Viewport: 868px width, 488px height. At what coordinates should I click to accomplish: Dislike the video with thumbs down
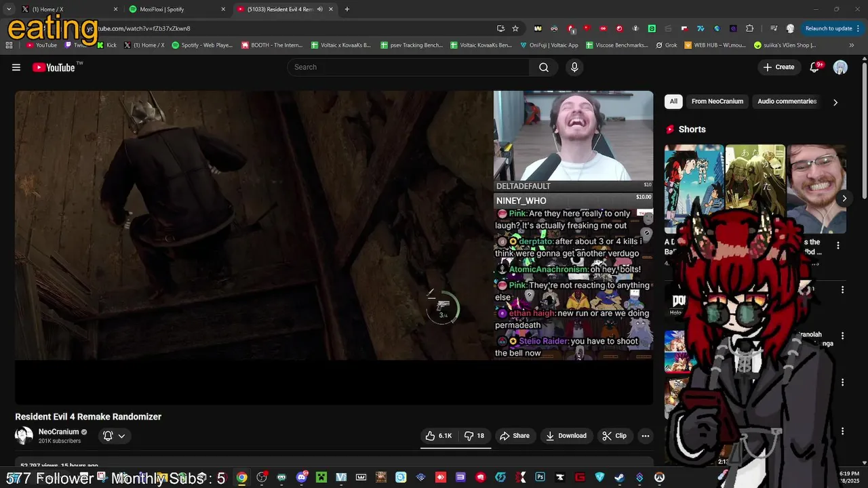(474, 436)
